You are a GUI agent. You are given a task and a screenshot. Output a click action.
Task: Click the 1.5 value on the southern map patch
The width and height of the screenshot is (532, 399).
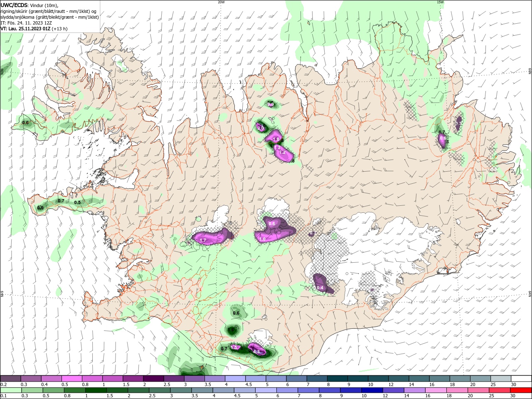[234, 347]
